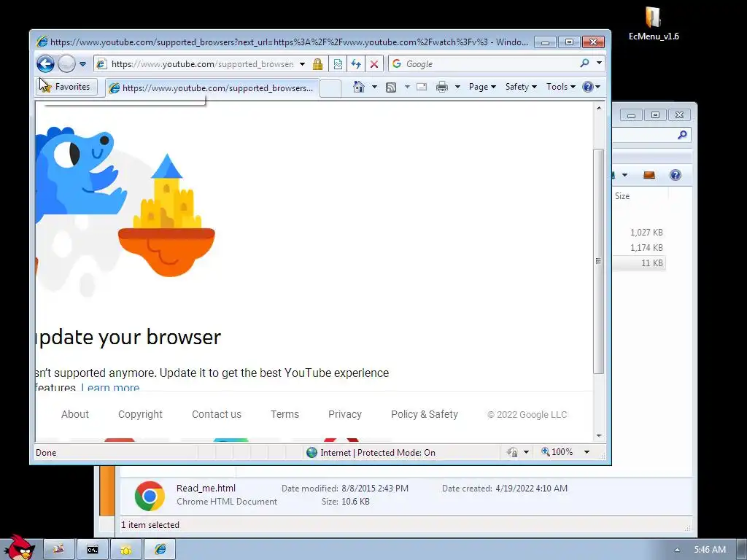Click the search magnifier icon in IE
This screenshot has width=747, height=560.
[584, 63]
